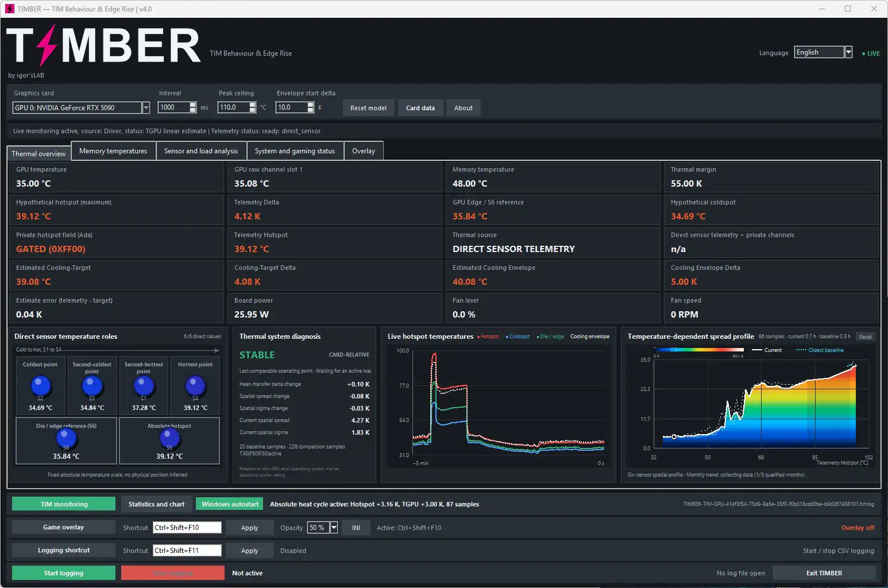Click the Board power value 25.95 W
Viewport: 888px width, 588px height.
[252, 315]
